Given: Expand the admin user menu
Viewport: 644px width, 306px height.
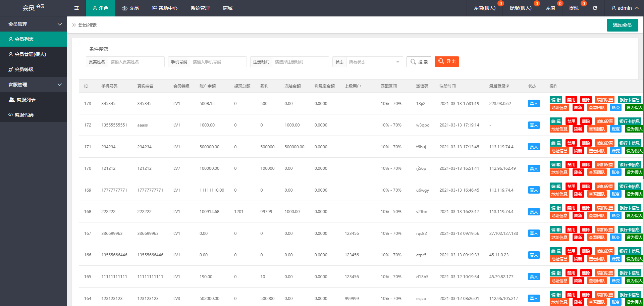Looking at the screenshot, I should [625, 8].
